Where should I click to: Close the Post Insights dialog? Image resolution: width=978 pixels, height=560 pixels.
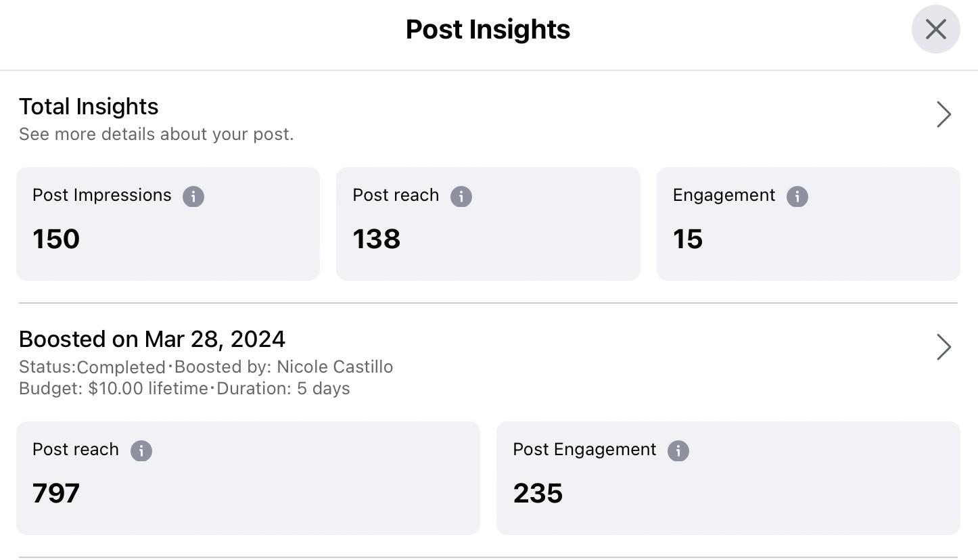(x=935, y=29)
